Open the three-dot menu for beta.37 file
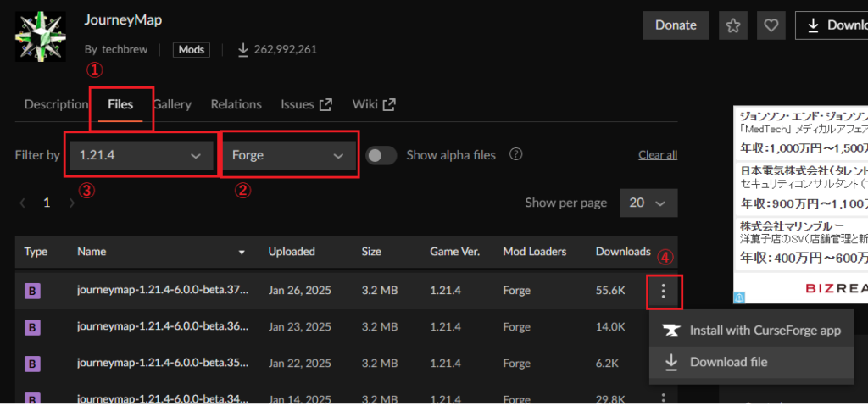The image size is (868, 406). (x=664, y=292)
